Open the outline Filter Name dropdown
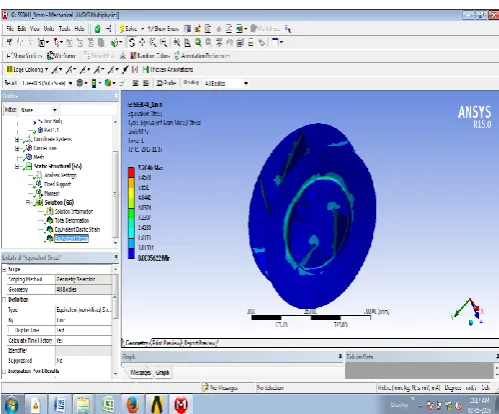499x414 pixels. [38, 110]
